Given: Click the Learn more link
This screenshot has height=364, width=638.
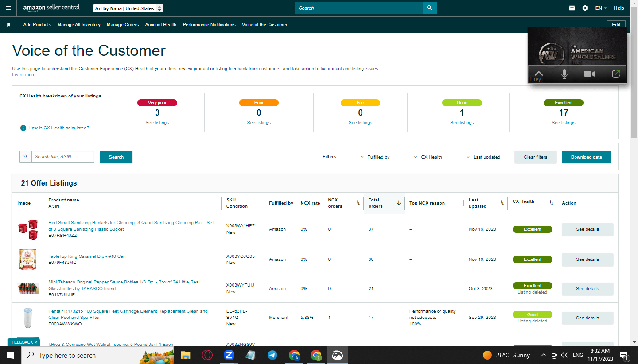Looking at the screenshot, I should (x=24, y=75).
